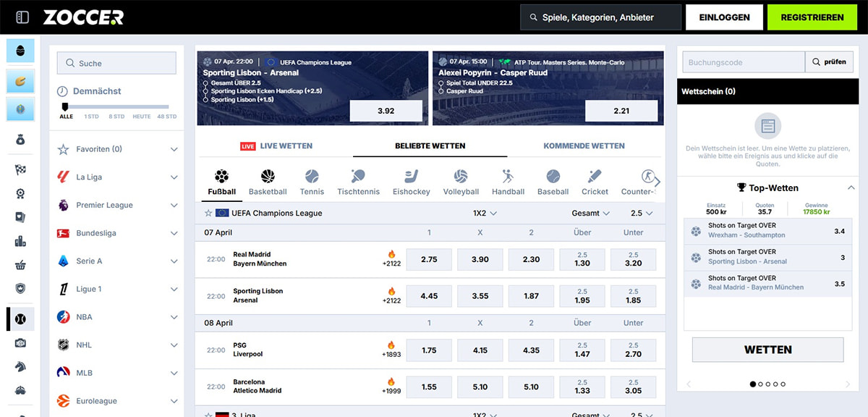Image resolution: width=868 pixels, height=417 pixels.
Task: Click the shopping basket icon in left sidebar
Action: coord(21,266)
